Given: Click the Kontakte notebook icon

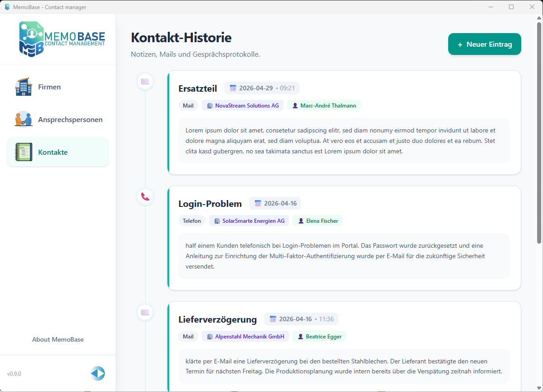Looking at the screenshot, I should click(x=24, y=152).
